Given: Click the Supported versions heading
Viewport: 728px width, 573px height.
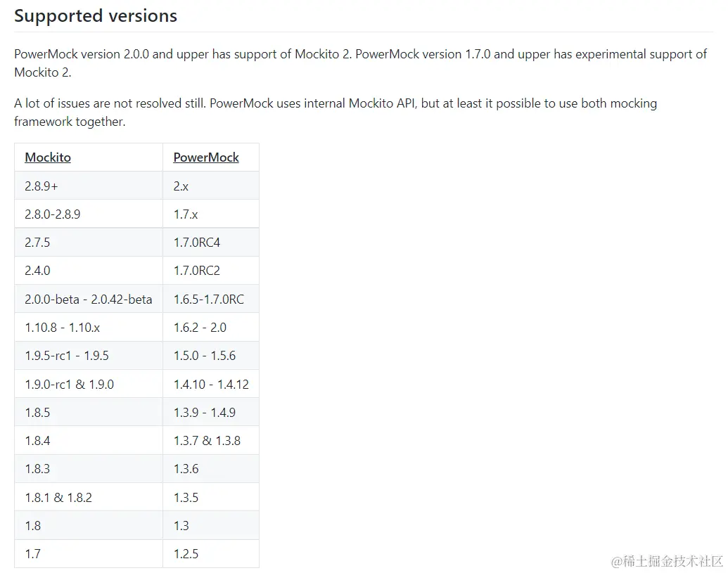Looking at the screenshot, I should 96,16.
